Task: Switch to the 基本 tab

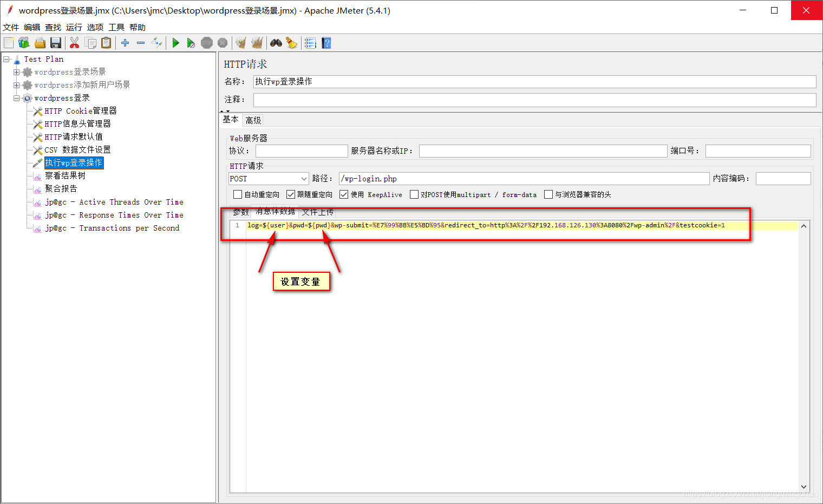Action: [x=231, y=120]
